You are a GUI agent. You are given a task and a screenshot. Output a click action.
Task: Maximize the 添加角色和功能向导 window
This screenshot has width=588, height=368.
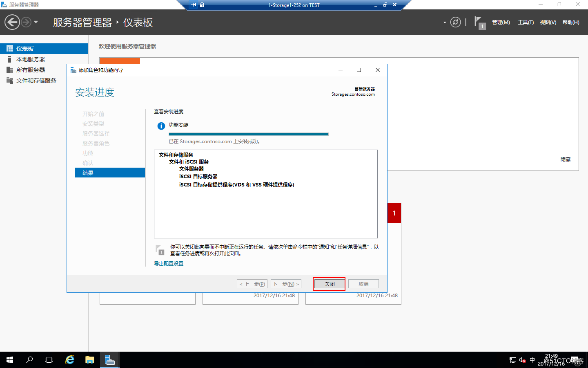359,70
